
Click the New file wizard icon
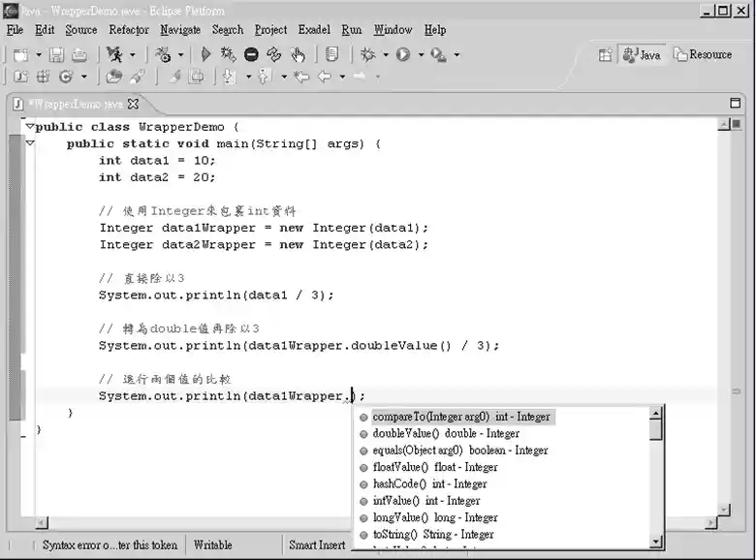19,55
